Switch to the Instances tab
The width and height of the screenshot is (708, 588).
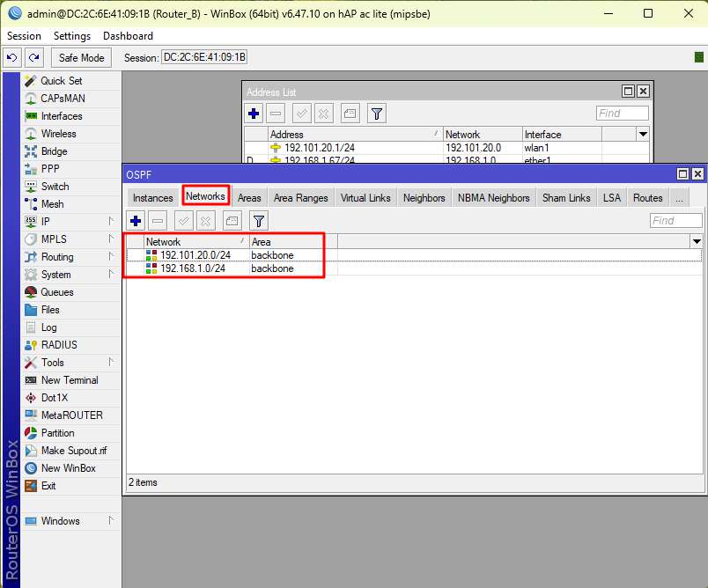pyautogui.click(x=152, y=198)
